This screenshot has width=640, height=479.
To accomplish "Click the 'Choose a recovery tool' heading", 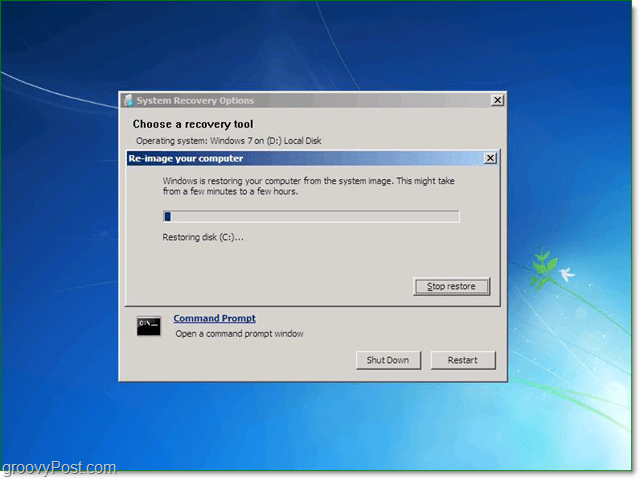I will (x=193, y=124).
